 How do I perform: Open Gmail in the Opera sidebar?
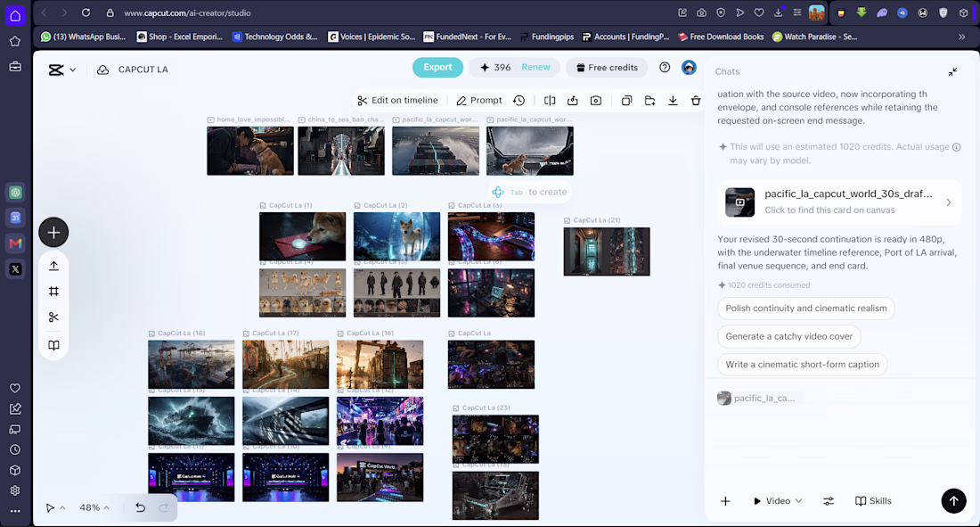[16, 243]
